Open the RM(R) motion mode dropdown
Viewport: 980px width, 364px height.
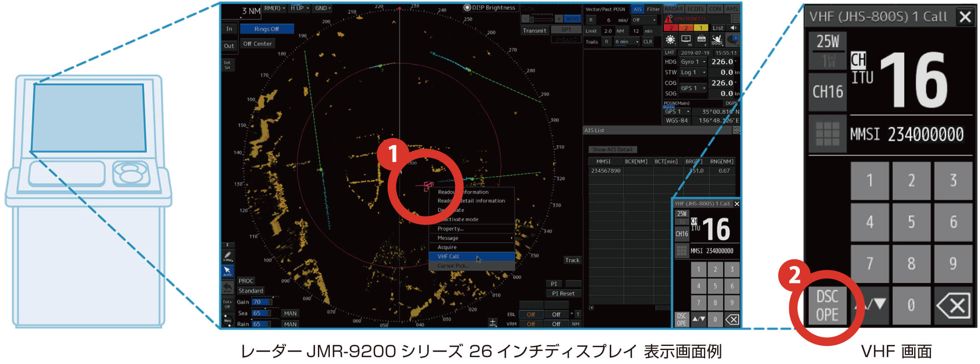click(x=274, y=8)
